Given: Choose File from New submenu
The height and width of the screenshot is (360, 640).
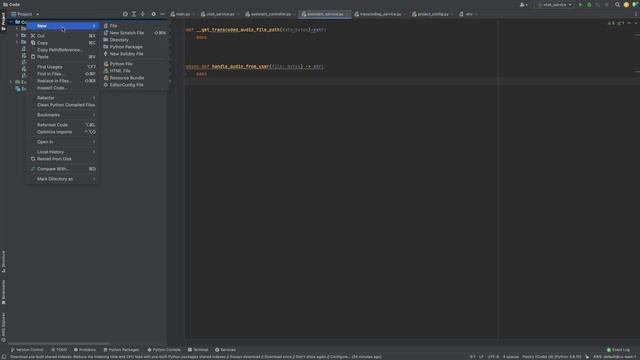Looking at the screenshot, I should pos(135,26).
